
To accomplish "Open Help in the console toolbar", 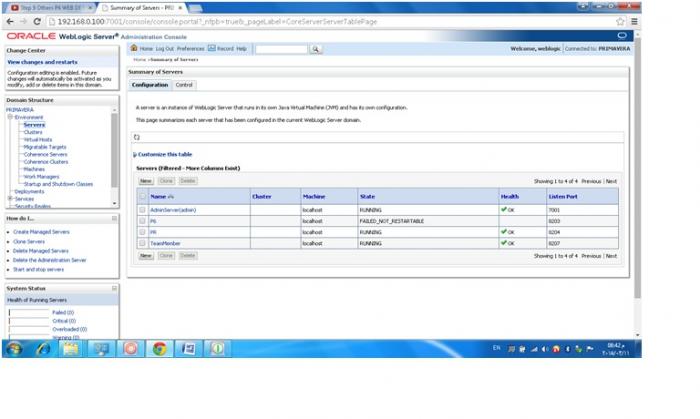I will 241,49.
